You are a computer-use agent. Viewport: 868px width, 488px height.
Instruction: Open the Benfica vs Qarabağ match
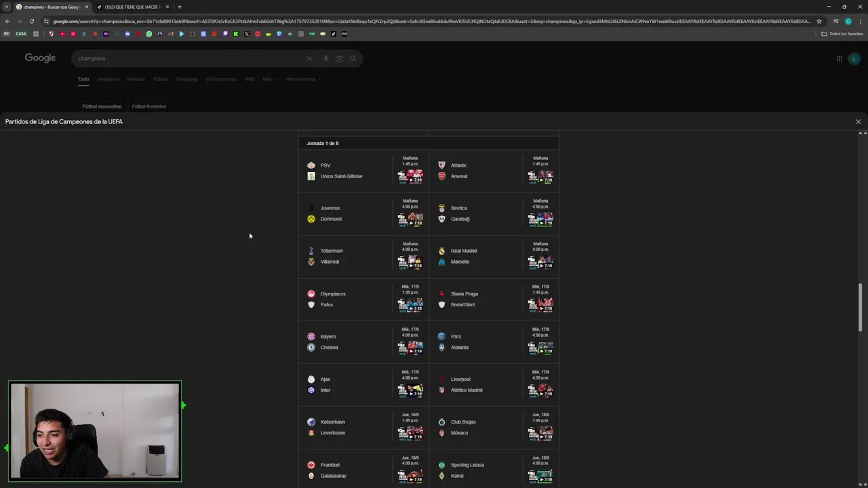coord(494,213)
